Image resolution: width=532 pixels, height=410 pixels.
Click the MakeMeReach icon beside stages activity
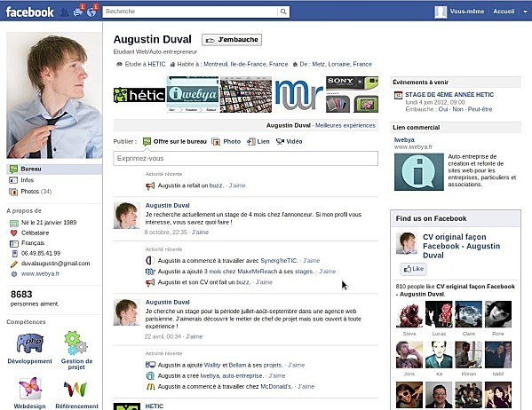point(150,272)
